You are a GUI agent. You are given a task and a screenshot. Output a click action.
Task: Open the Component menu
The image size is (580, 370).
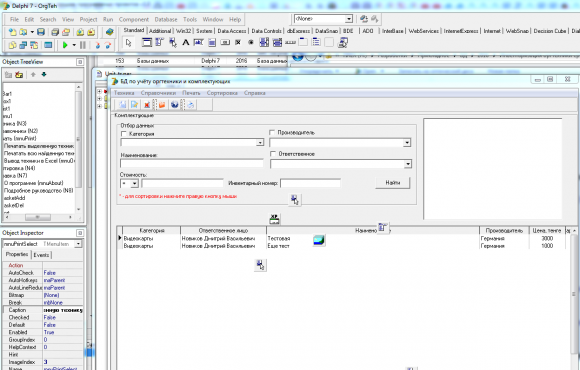coord(134,20)
